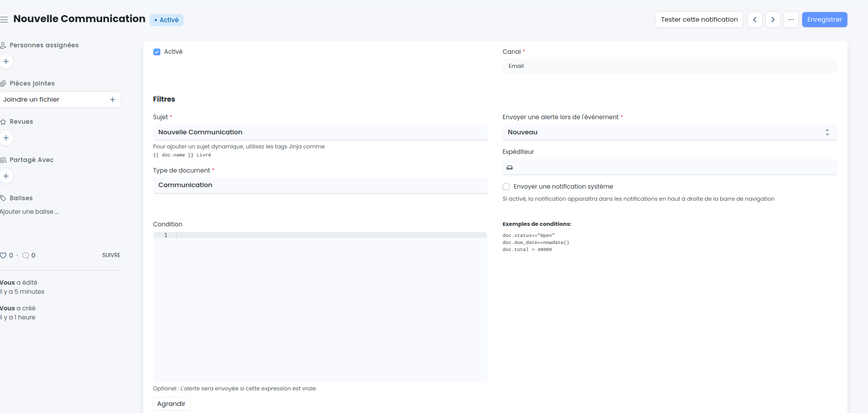Save with the Enregistrer button
The image size is (868, 413).
pyautogui.click(x=824, y=20)
